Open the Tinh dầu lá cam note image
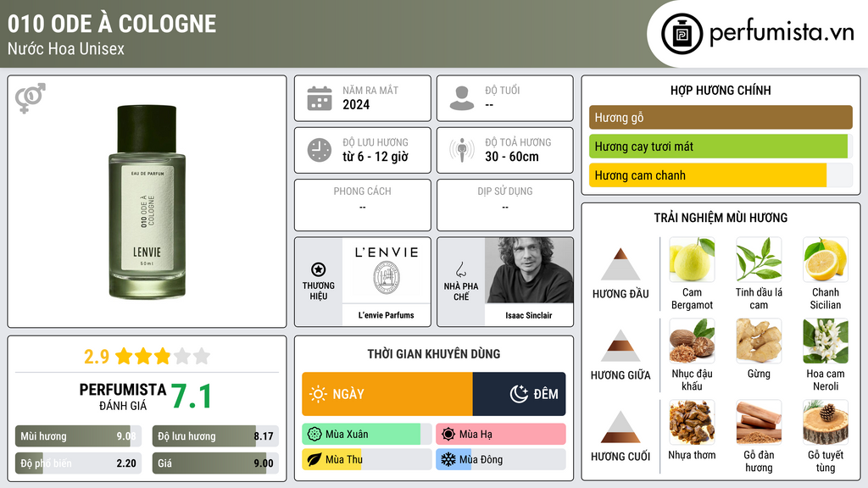 pos(759,260)
